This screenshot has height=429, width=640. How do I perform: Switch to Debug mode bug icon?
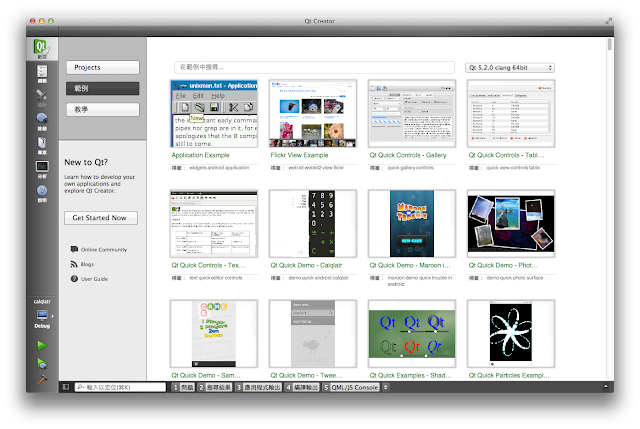click(x=42, y=121)
